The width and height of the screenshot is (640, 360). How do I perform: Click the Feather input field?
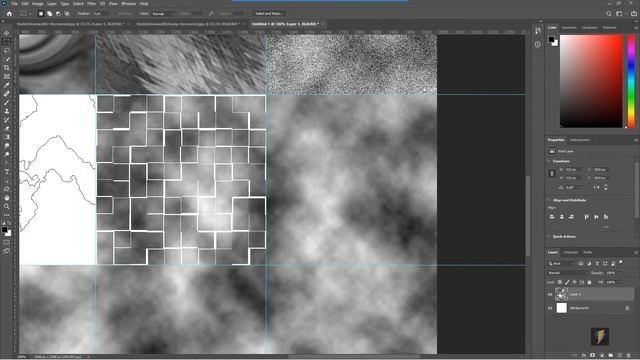[100, 13]
